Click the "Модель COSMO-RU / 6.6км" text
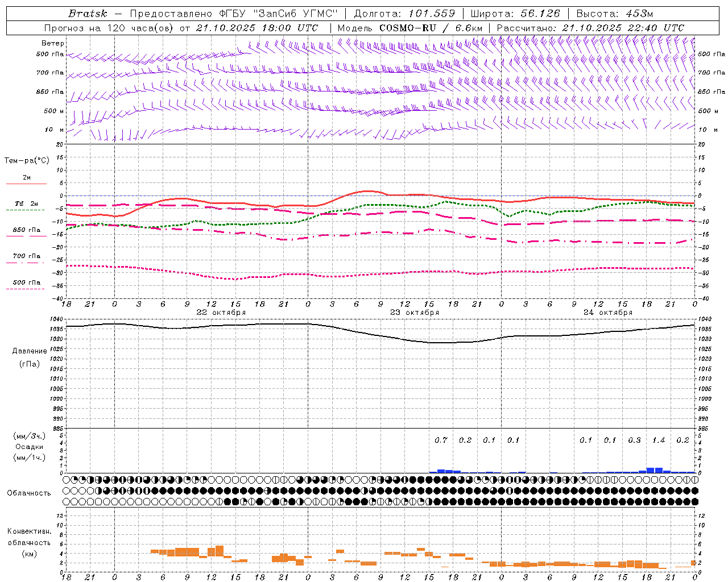 pyautogui.click(x=410, y=28)
